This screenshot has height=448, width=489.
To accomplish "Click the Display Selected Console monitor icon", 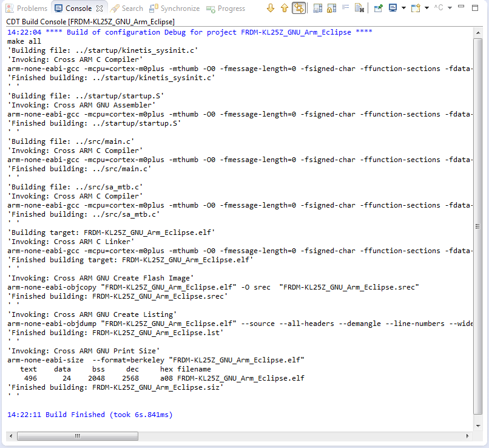I will [393, 8].
